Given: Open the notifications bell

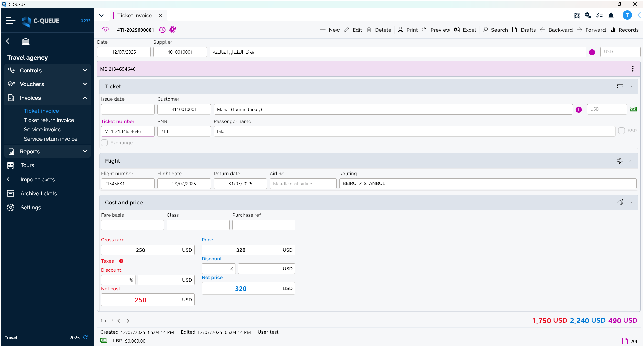Looking at the screenshot, I should tap(611, 15).
